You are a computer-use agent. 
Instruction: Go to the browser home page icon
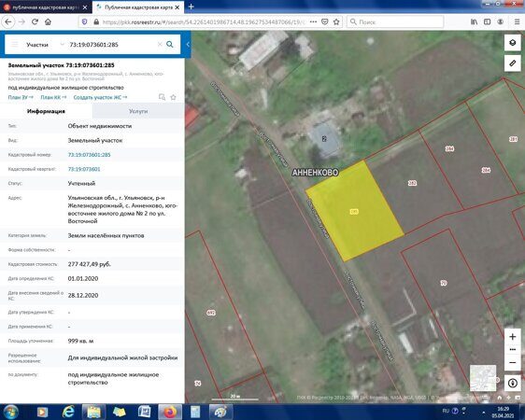coord(49,21)
